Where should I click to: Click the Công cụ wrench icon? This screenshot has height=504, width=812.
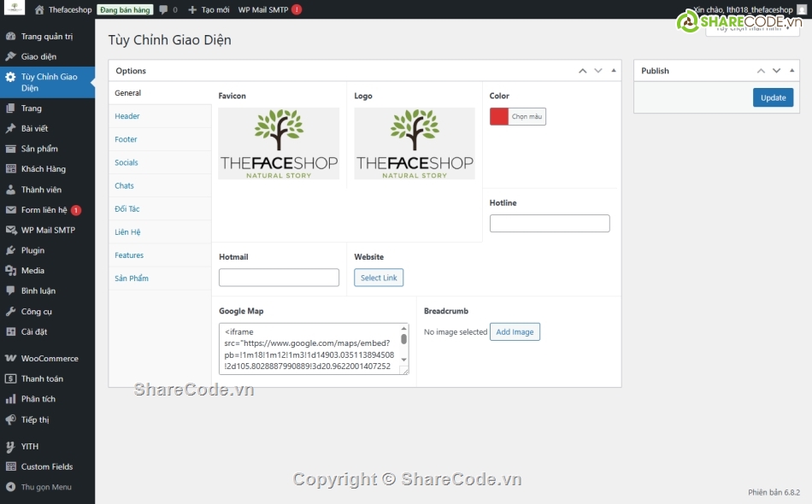tap(10, 312)
